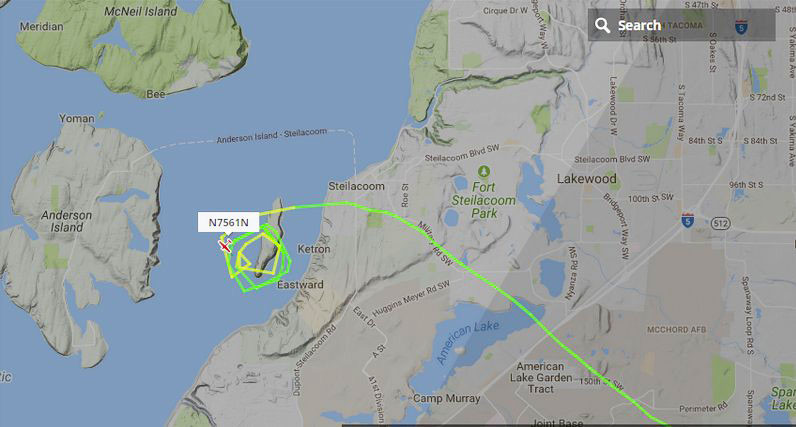Screen dimensions: 796x427
Task: Select the Anderson Island - Steilacoom ferry route
Action: (272, 136)
